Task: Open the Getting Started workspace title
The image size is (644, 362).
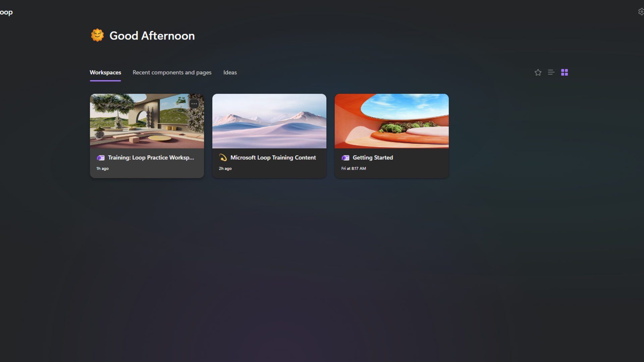Action: point(373,158)
